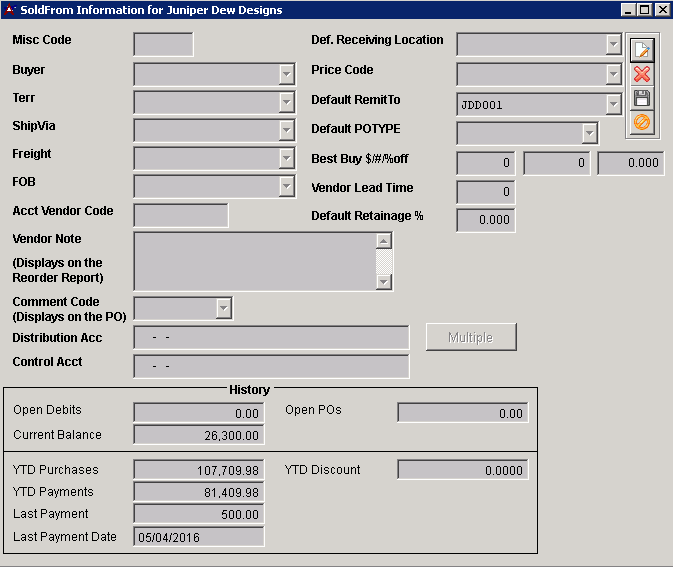Expand the Default POTYPE dropdown
673x567 pixels.
click(x=589, y=133)
